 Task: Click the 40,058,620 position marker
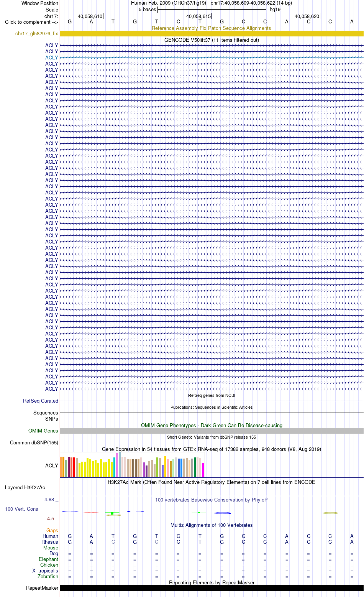[x=307, y=16]
